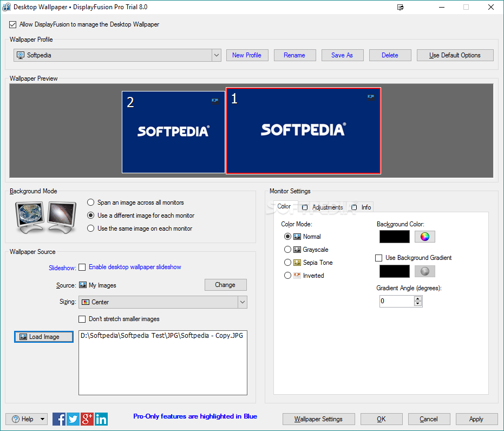The width and height of the screenshot is (504, 431).
Task: Click Use Default Options button
Action: (455, 55)
